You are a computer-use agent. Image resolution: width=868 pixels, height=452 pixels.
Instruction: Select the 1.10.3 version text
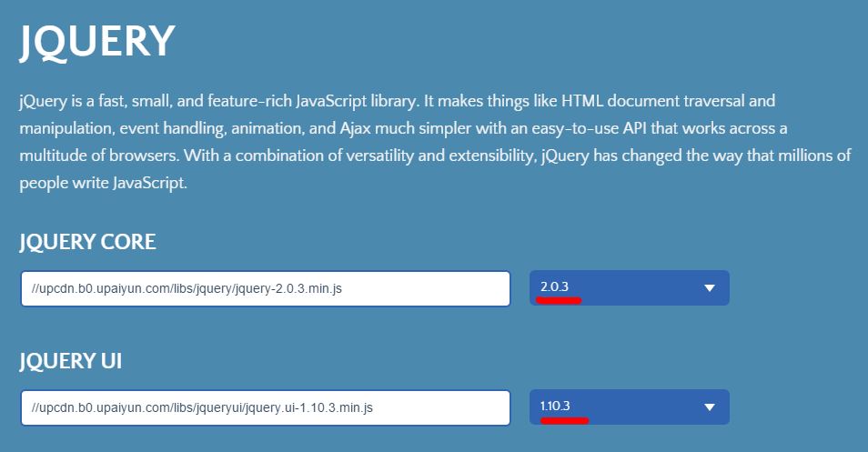click(555, 407)
